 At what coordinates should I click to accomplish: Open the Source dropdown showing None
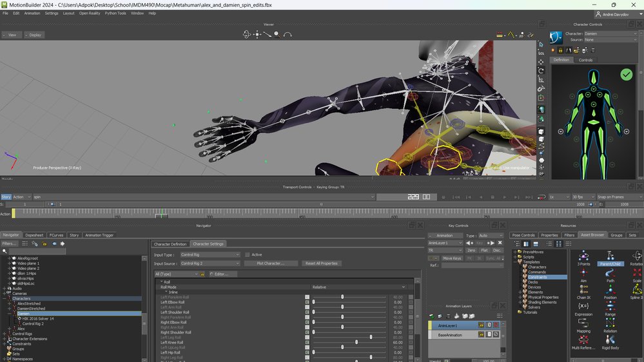coord(610,40)
